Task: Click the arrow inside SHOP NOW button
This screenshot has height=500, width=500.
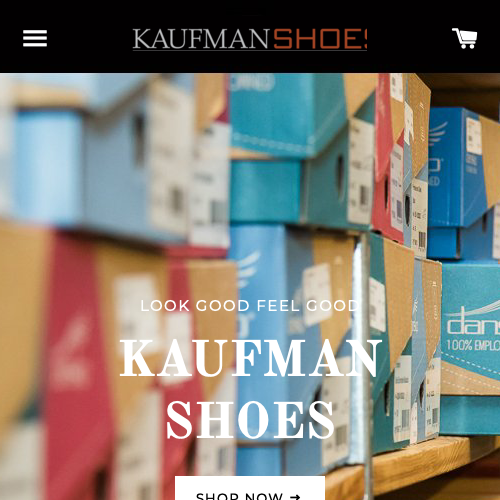Action: pos(295,497)
